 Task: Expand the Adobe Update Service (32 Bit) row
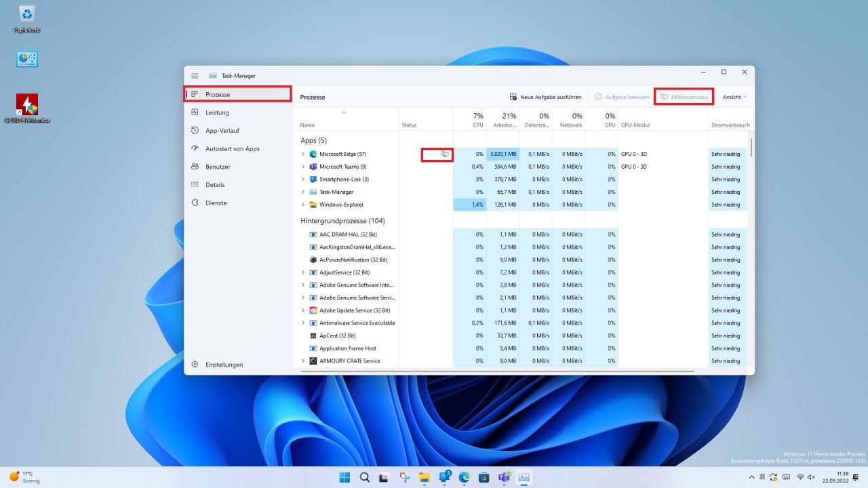(303, 310)
